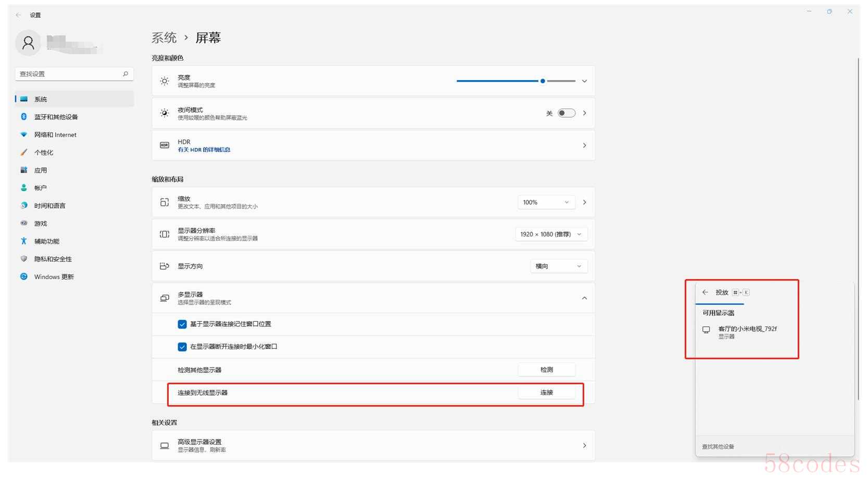Viewport: 868px width, 479px height.
Task: Open night light settings chevron
Action: 584,113
